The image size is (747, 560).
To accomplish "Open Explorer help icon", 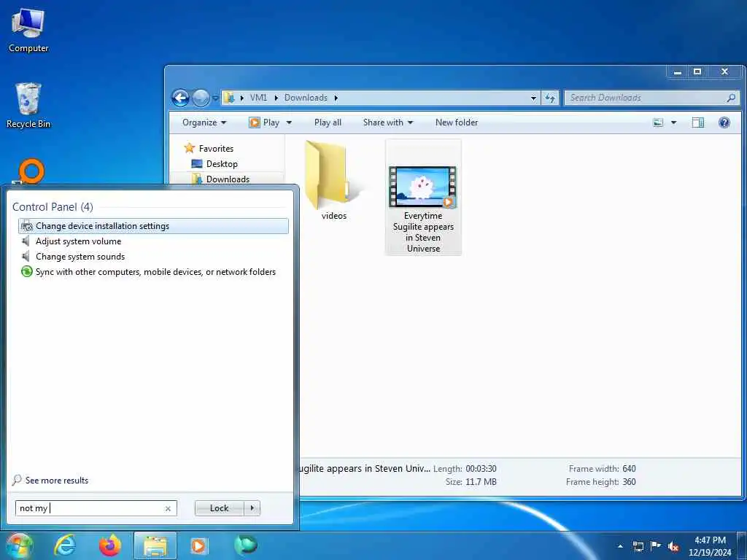I will [724, 122].
